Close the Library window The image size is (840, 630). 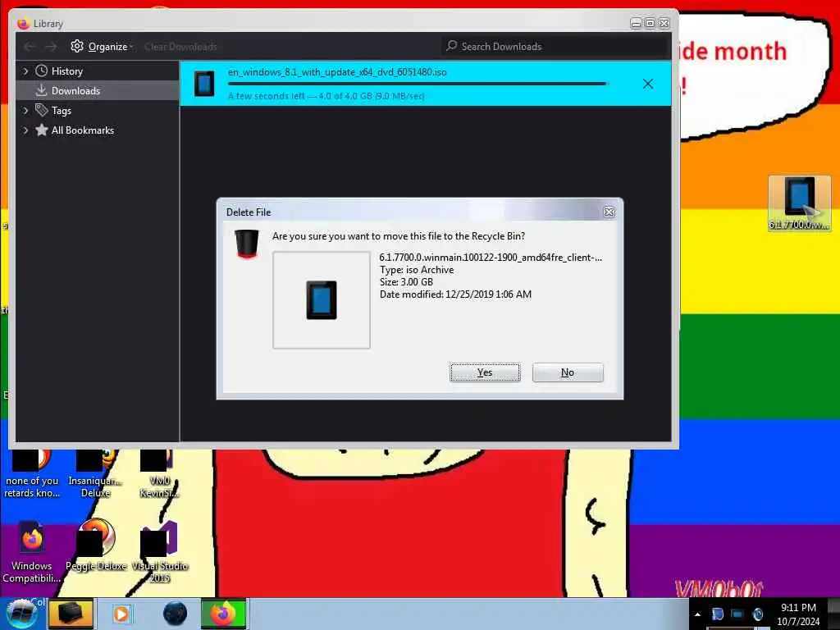(664, 23)
